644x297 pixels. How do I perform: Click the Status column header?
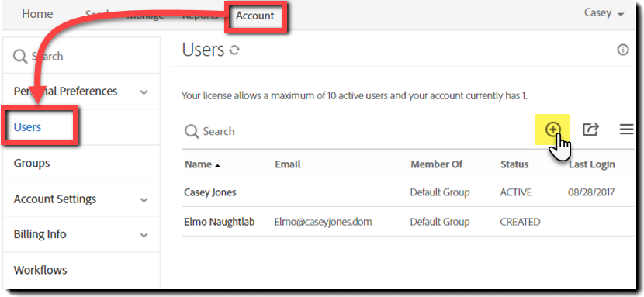click(514, 165)
